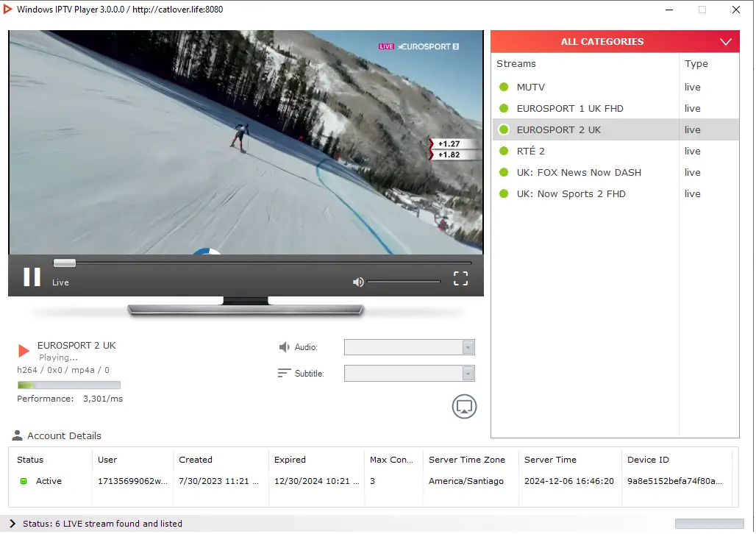This screenshot has height=534, width=756.
Task: Click the device ID 9a8e5152befa74f80a...
Action: [x=674, y=481]
